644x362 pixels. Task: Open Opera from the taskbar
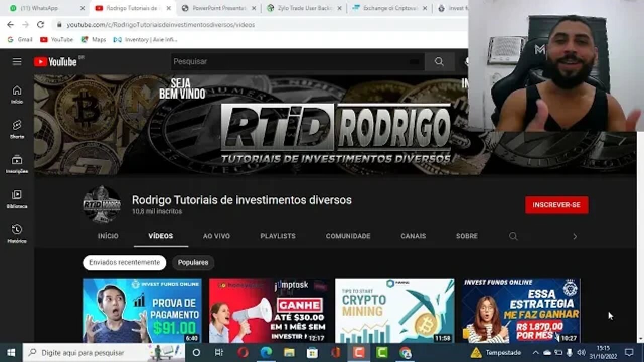(x=243, y=352)
